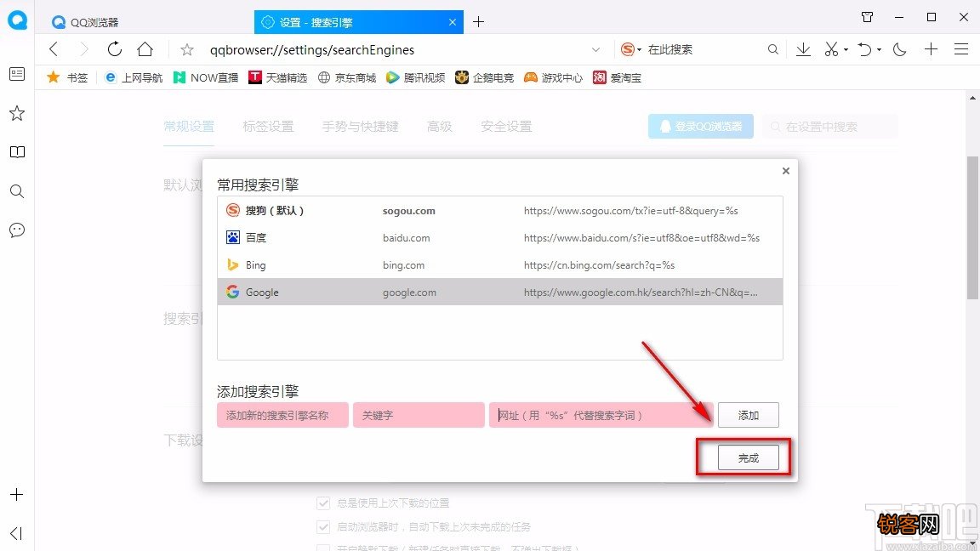Toggle 启动浏览器时自动下载 checkbox

[323, 526]
